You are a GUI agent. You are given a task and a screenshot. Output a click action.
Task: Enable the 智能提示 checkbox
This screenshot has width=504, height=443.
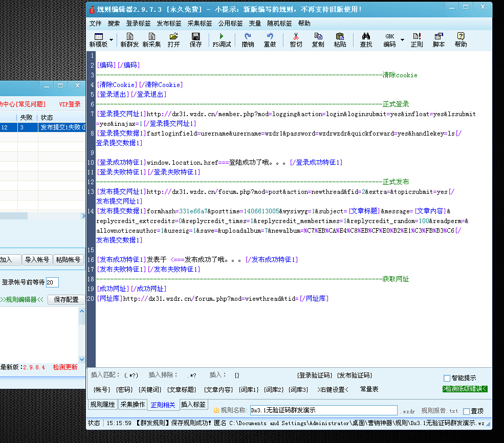click(x=447, y=378)
